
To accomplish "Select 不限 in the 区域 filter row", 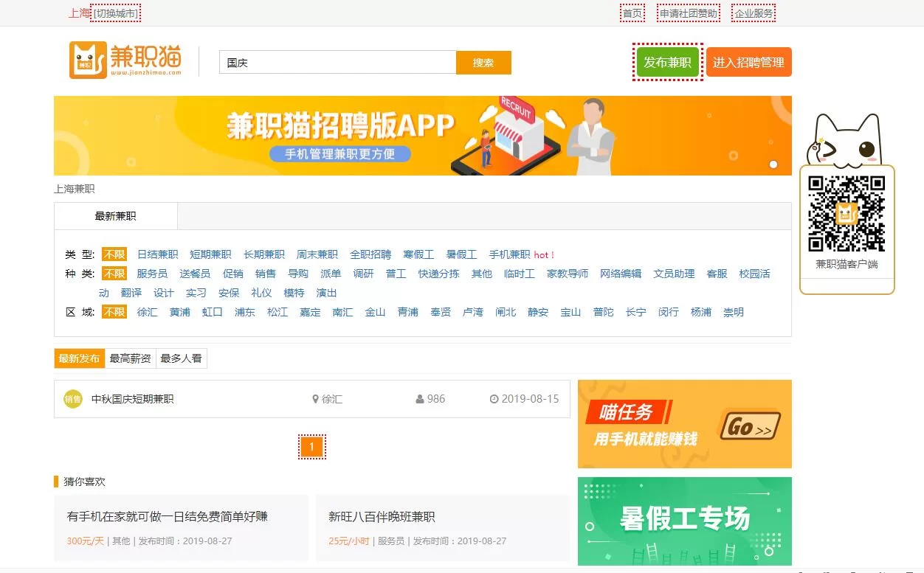I will (x=114, y=312).
